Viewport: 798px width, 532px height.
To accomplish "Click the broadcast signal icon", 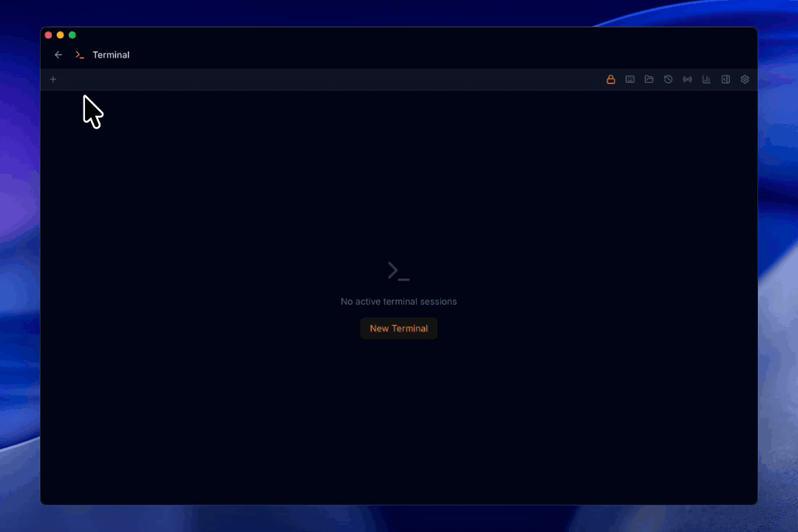I will pyautogui.click(x=687, y=79).
